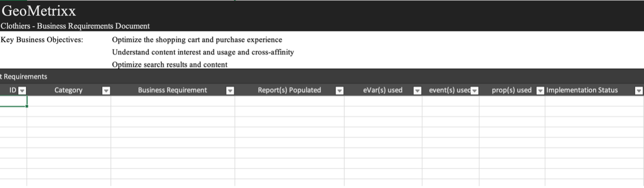This screenshot has height=188, width=644.
Task: Click the Report(s) Populated header label
Action: tap(289, 90)
